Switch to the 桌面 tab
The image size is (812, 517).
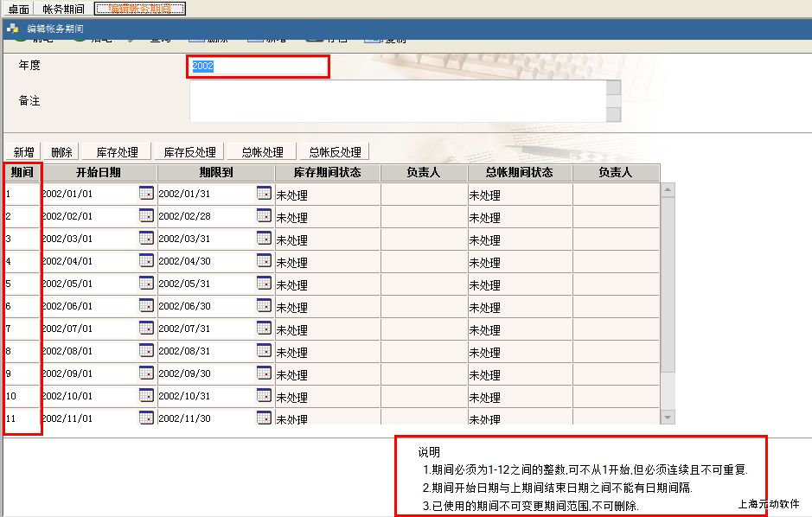pos(18,9)
